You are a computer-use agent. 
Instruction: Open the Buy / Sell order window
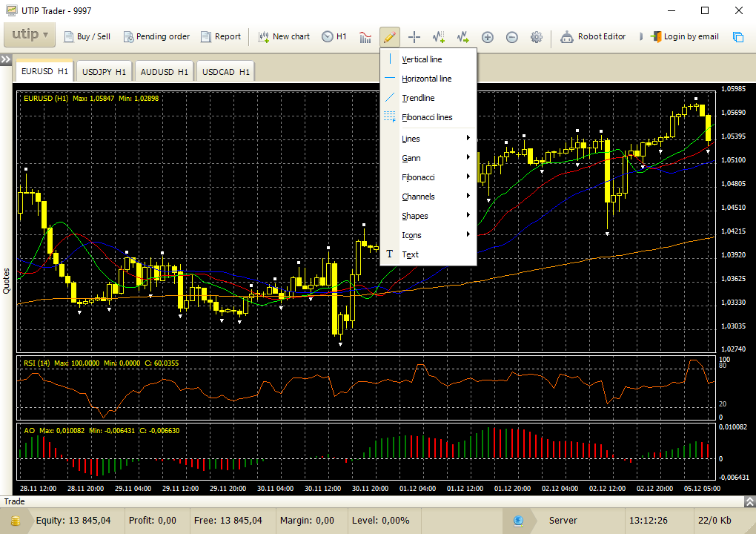pos(87,36)
